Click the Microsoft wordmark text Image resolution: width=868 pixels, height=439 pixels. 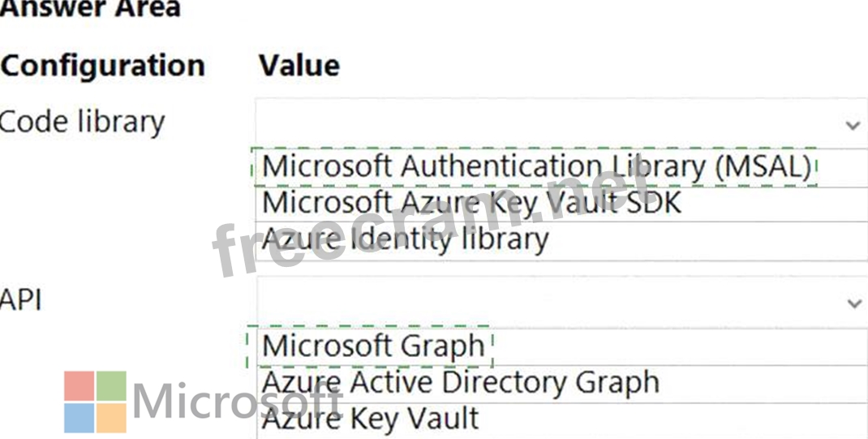tap(235, 401)
